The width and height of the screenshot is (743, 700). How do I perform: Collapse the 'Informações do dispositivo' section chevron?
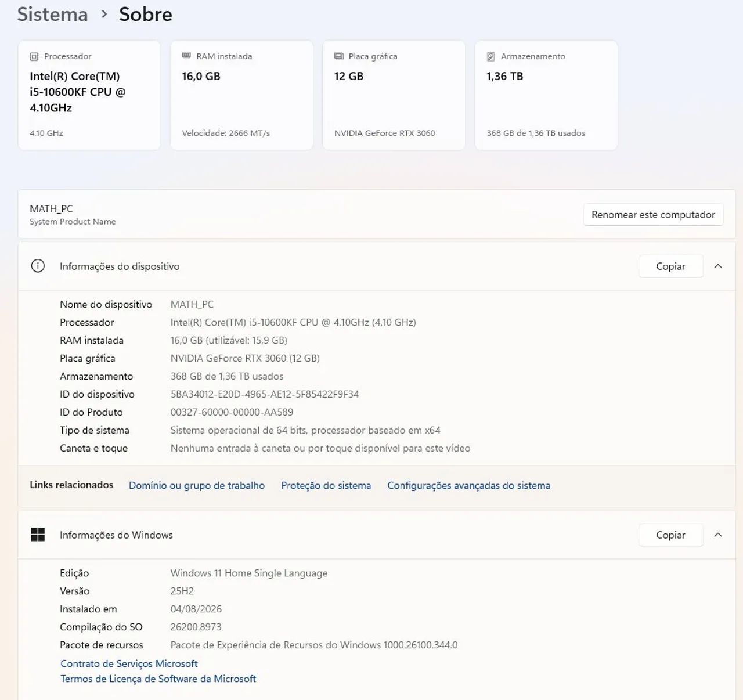[718, 266]
